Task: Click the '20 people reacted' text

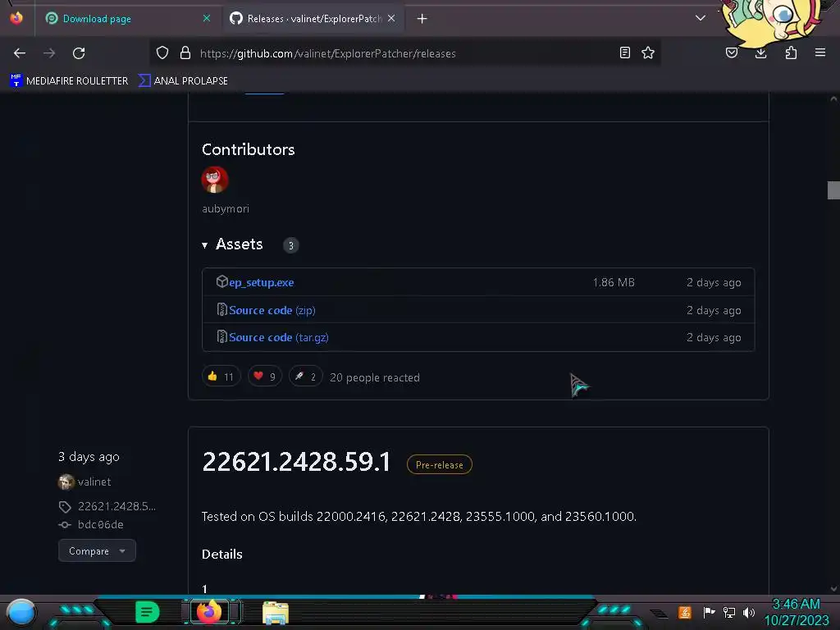Action: (374, 377)
